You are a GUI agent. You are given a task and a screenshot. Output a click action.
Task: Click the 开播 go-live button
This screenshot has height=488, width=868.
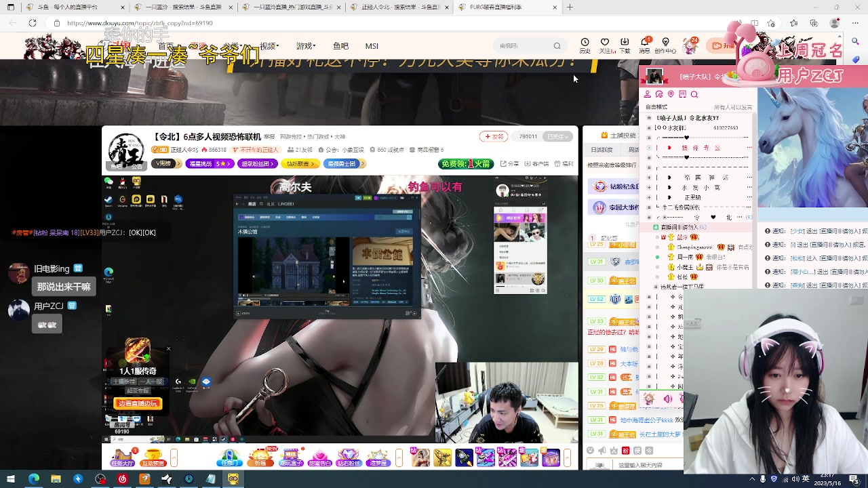pyautogui.click(x=722, y=45)
